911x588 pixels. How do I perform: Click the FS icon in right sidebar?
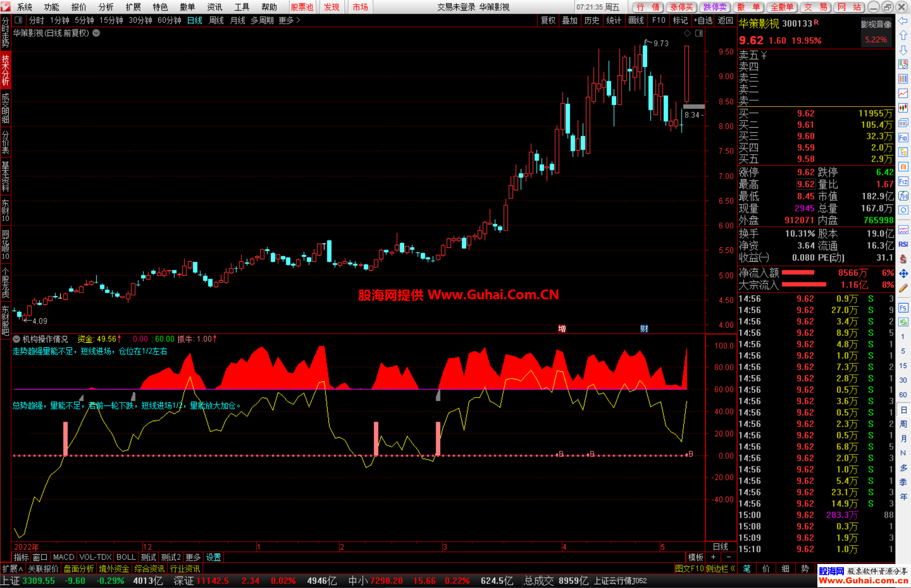tap(903, 308)
